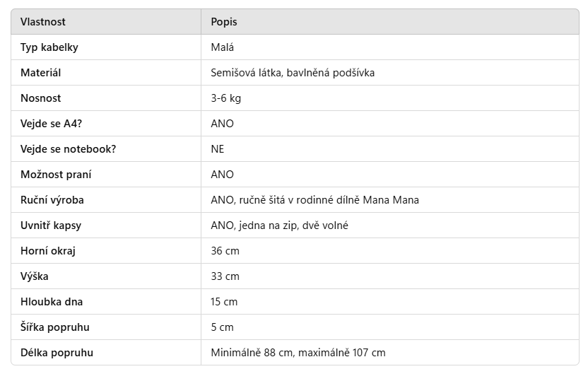Select the 'Uvnitř kapsy' label

(51, 225)
